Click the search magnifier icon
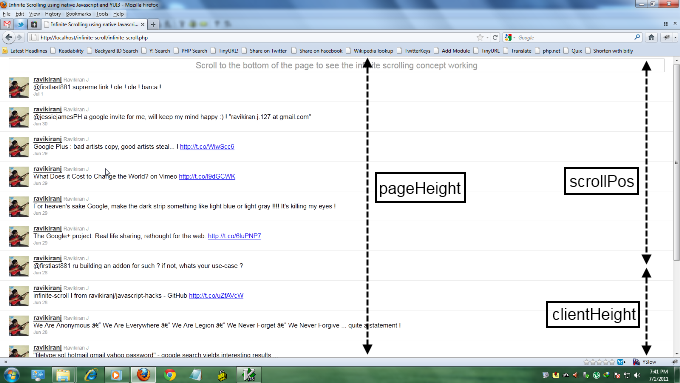Viewport: 680px width, 383px height. [637, 37]
